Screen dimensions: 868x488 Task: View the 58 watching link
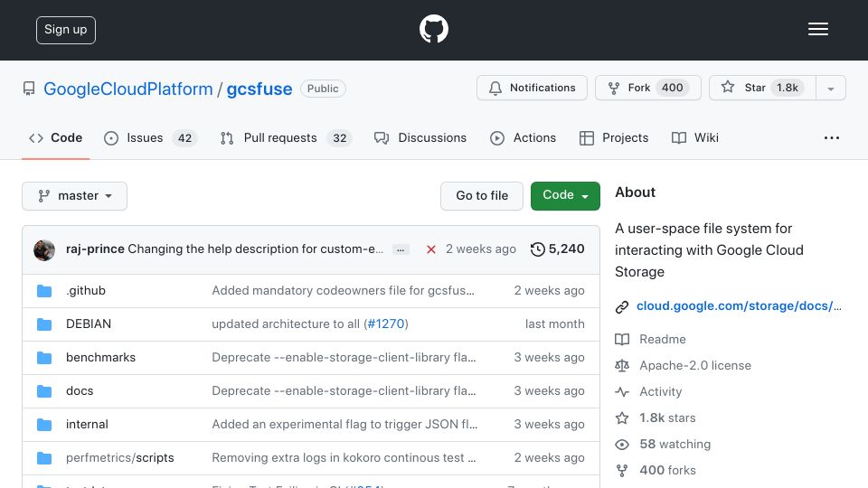click(x=675, y=444)
